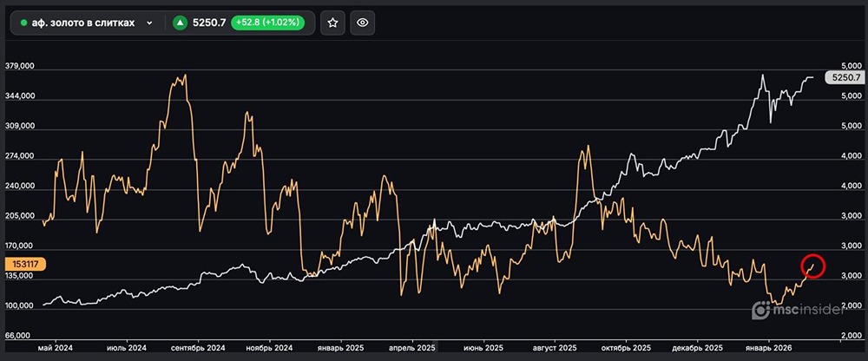The width and height of the screenshot is (868, 361).
Task: Click the 5250.7 price in the header
Action: coord(211,23)
